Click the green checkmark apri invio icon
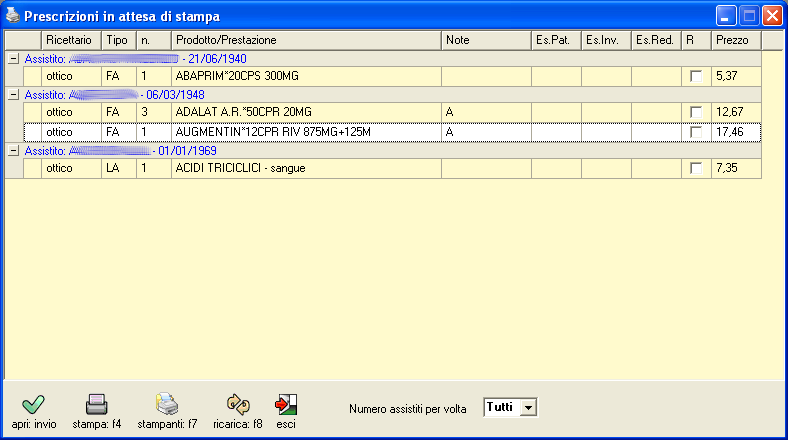Viewport: 788px width, 440px height. click(x=33, y=405)
